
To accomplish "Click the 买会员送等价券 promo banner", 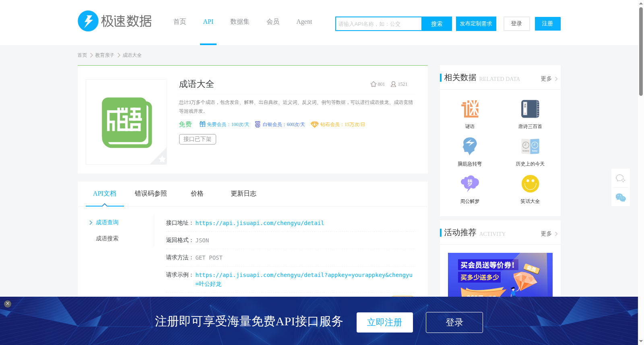I will pyautogui.click(x=500, y=275).
